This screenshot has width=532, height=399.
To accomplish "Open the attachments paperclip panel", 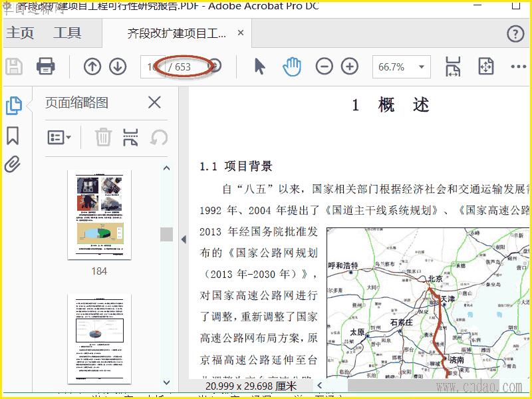I will coord(13,164).
